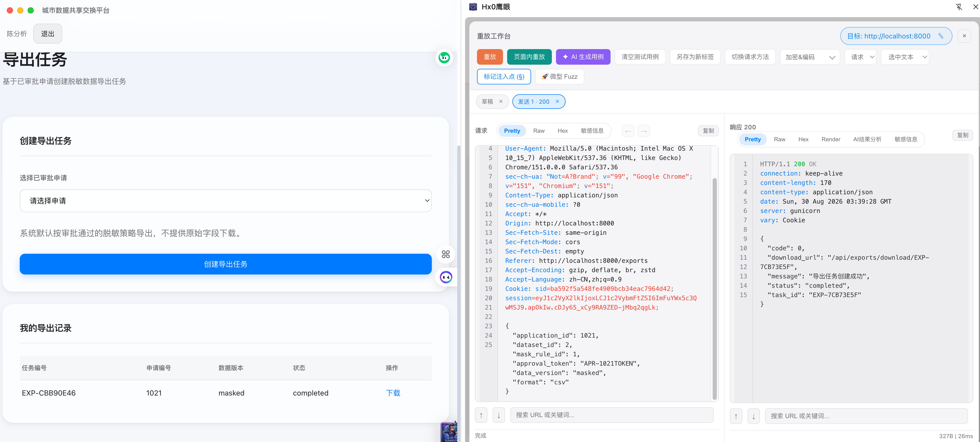The image size is (980, 442).
Task: Click the 微型 Fuzz rocket button
Action: 559,77
